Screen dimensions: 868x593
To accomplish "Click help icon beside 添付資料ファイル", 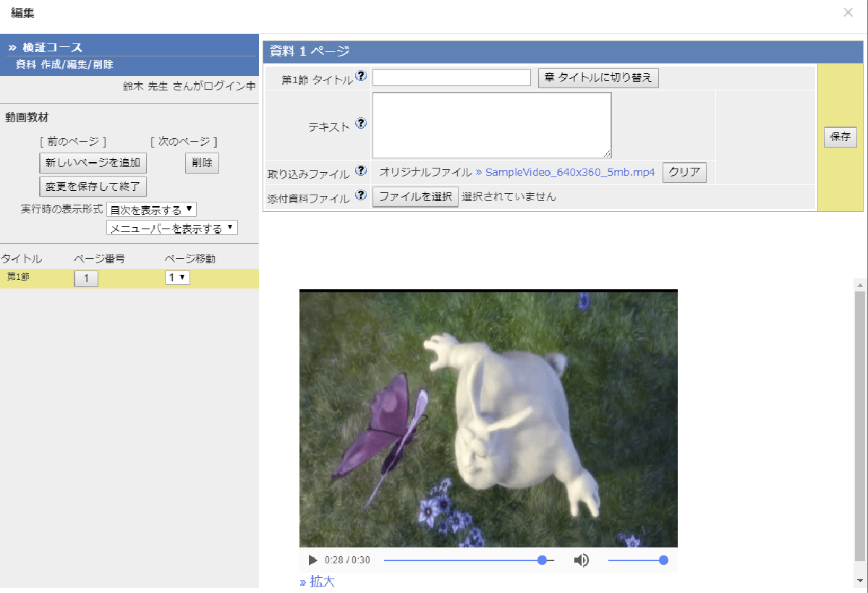I will click(x=361, y=196).
